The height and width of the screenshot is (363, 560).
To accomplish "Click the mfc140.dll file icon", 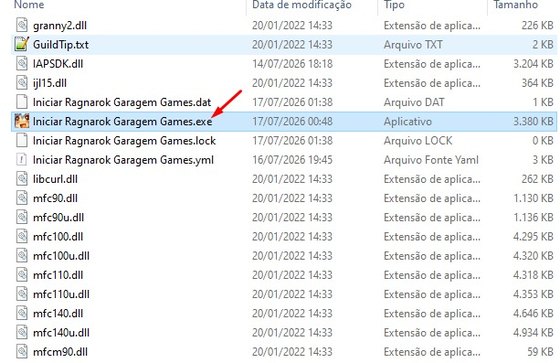I will pos(22,314).
